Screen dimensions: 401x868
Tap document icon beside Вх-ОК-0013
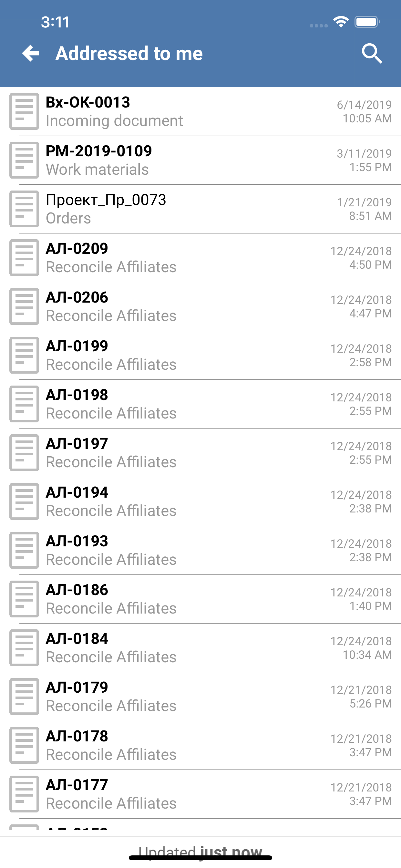[x=24, y=111]
